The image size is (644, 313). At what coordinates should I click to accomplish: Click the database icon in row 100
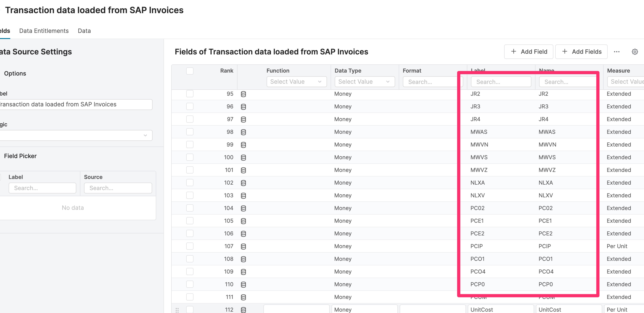tap(243, 158)
